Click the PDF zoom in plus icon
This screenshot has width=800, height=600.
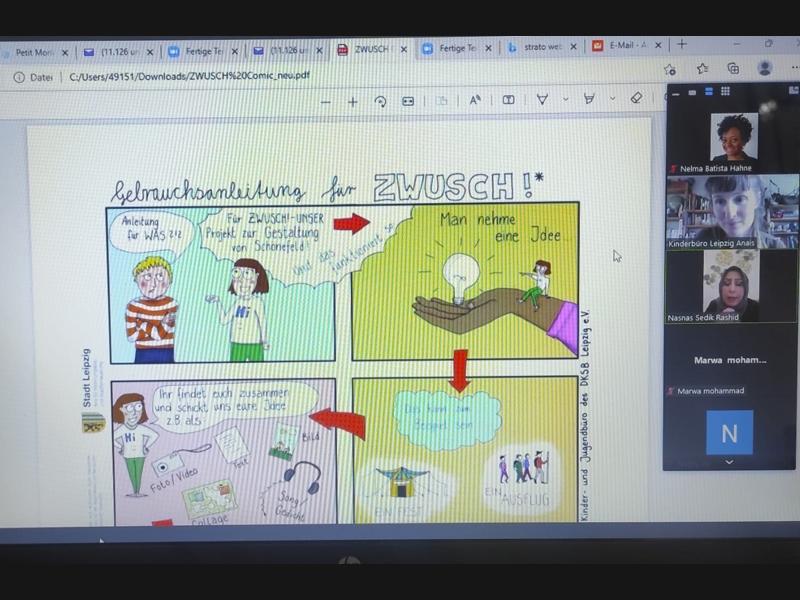point(352,101)
